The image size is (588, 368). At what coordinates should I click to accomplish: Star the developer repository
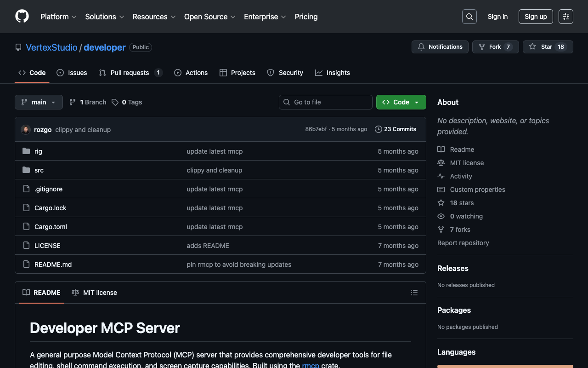pos(548,47)
